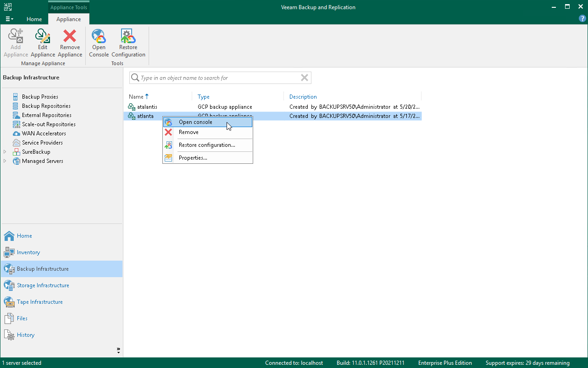
Task: Choose Open console from the context menu
Action: (x=208, y=122)
